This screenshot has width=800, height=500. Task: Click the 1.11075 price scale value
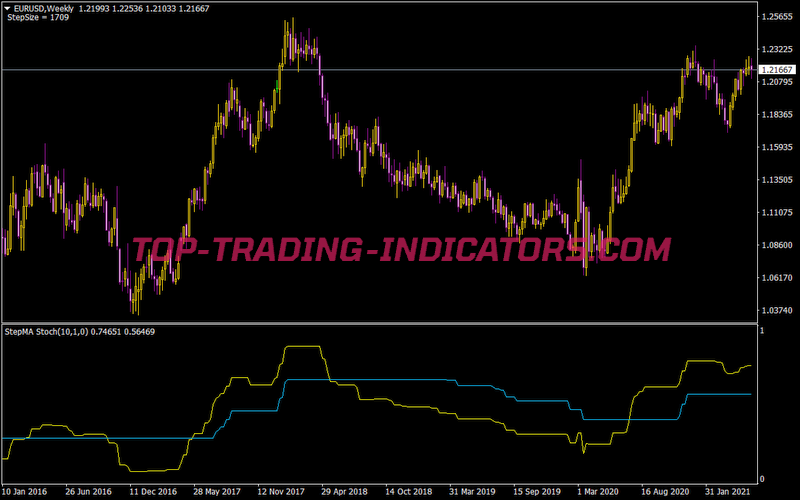coord(777,212)
